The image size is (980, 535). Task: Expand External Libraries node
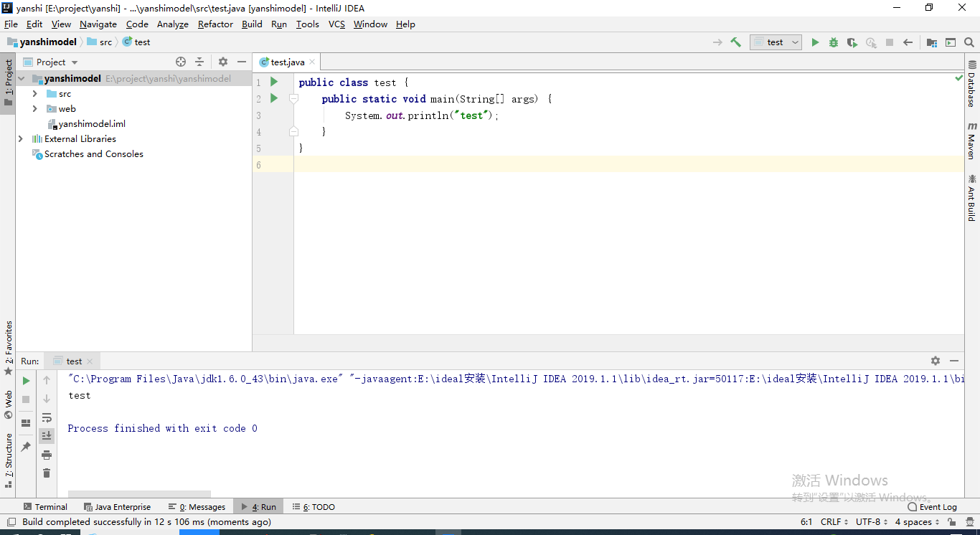pyautogui.click(x=20, y=139)
